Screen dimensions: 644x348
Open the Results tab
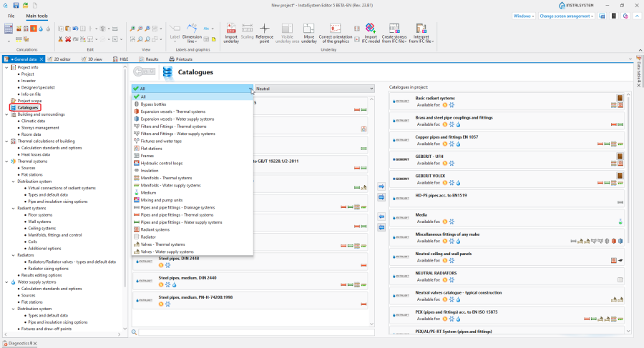[x=149, y=59]
